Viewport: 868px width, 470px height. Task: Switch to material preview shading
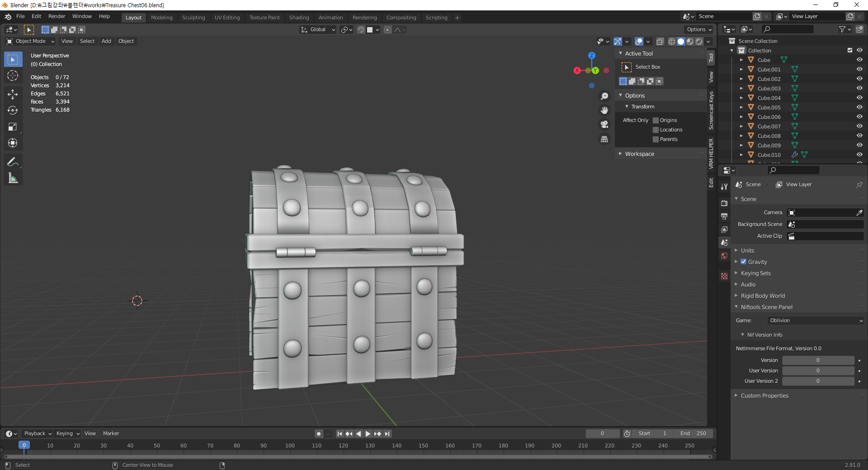tap(690, 42)
